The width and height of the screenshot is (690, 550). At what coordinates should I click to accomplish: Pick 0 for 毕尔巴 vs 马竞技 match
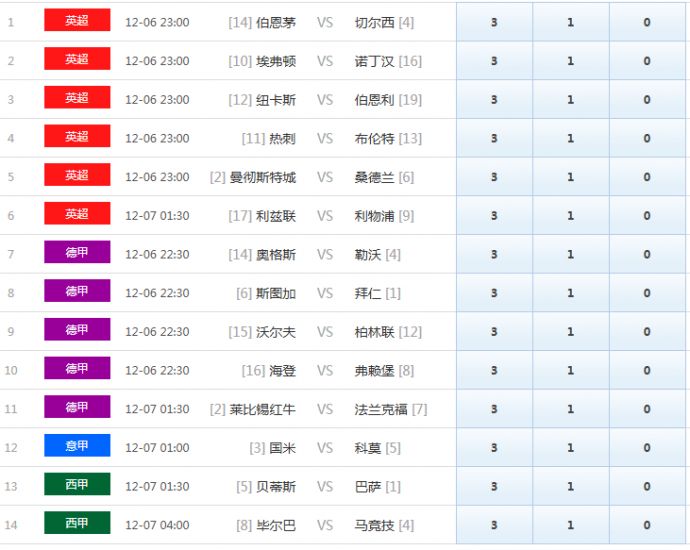point(647,525)
